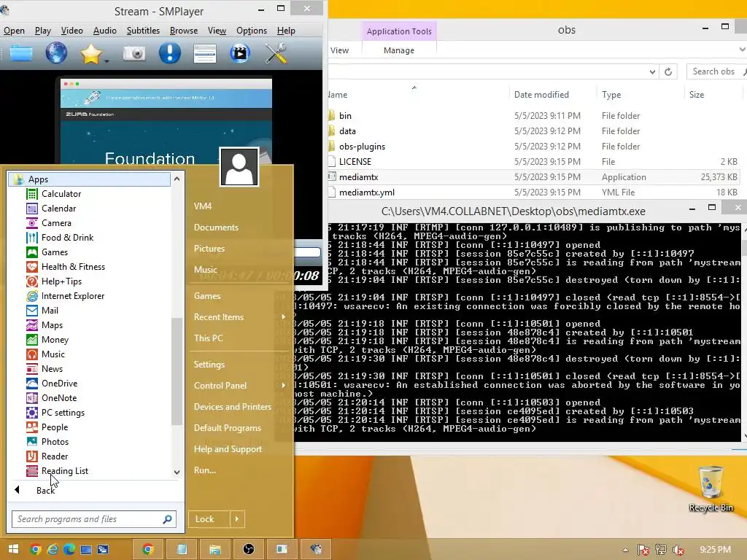The image size is (747, 560).
Task: Open the Subtitles menu in SMPlayer
Action: [143, 31]
